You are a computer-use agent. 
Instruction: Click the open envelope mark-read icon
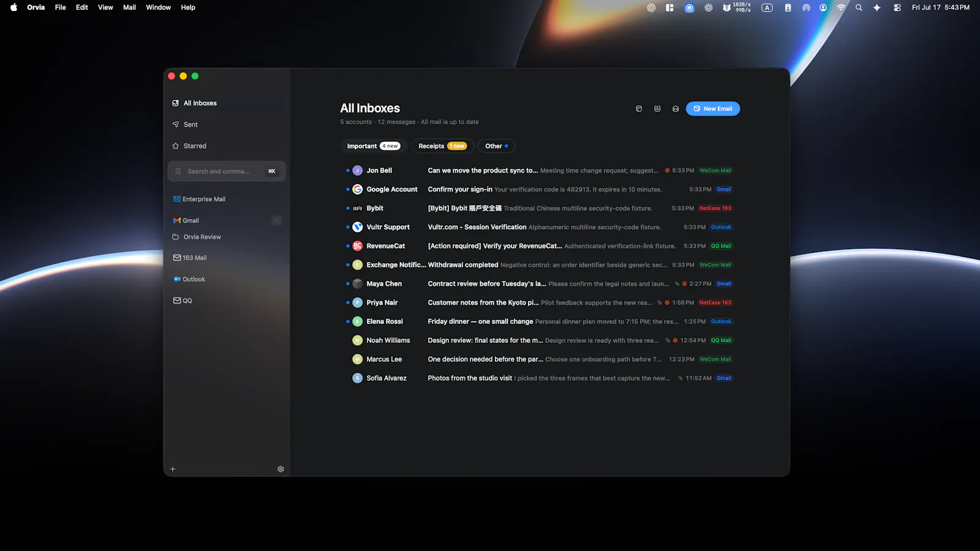click(x=676, y=109)
